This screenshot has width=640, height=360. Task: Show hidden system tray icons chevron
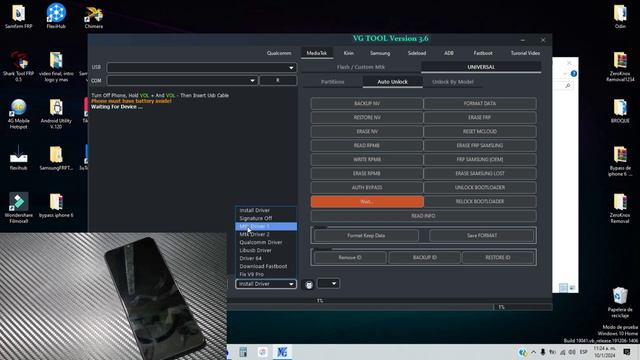click(x=533, y=352)
